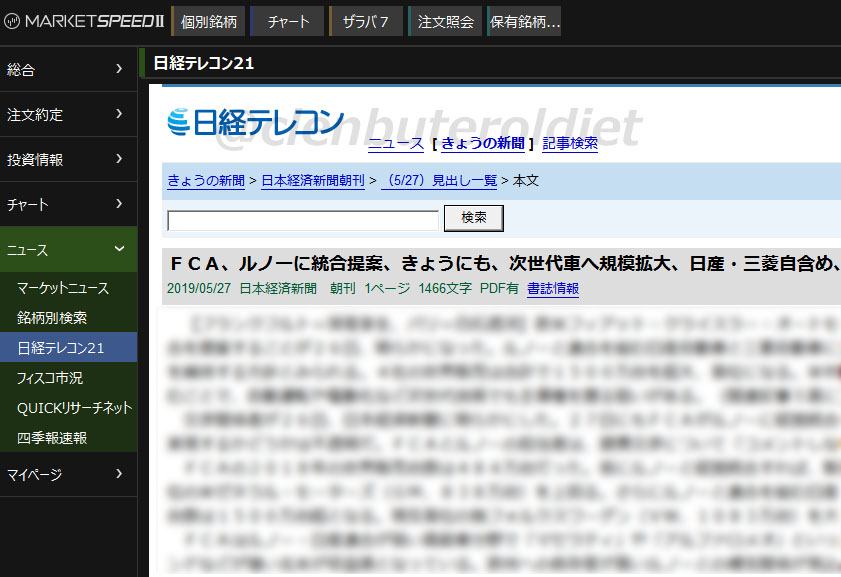Click the FCA Renault article headline
This screenshot has height=577, width=841.
pos(504,264)
